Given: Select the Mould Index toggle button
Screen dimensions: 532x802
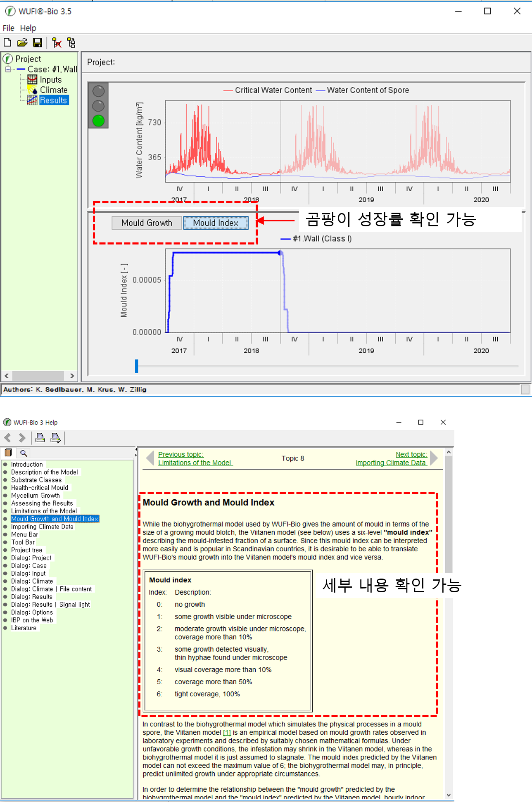Looking at the screenshot, I should [216, 223].
